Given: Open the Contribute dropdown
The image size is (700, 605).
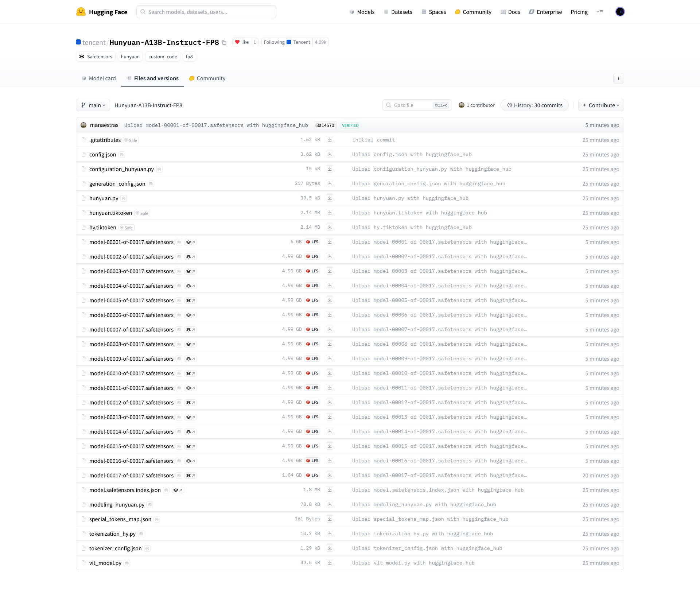Looking at the screenshot, I should (x=601, y=105).
